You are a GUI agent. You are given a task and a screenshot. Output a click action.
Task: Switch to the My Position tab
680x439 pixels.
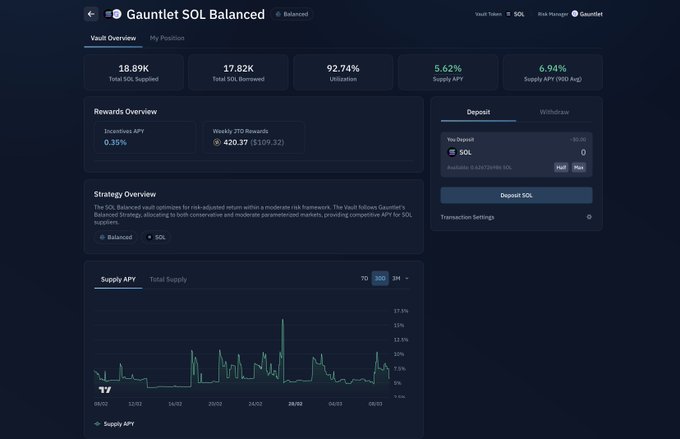[x=167, y=38]
